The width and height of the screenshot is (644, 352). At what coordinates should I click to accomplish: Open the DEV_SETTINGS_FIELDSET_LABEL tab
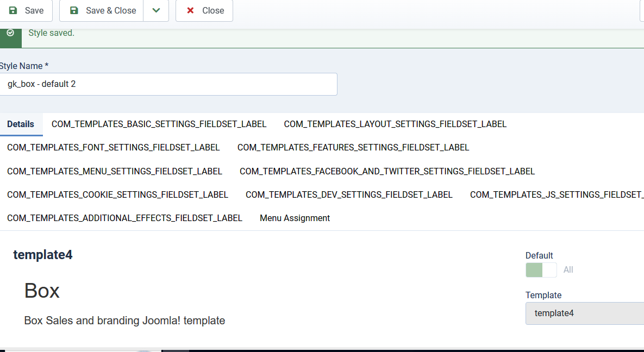tap(349, 194)
